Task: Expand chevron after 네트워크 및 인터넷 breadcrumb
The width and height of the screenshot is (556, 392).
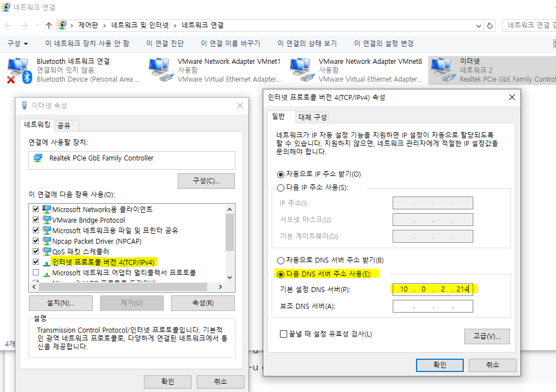Action: coord(175,25)
